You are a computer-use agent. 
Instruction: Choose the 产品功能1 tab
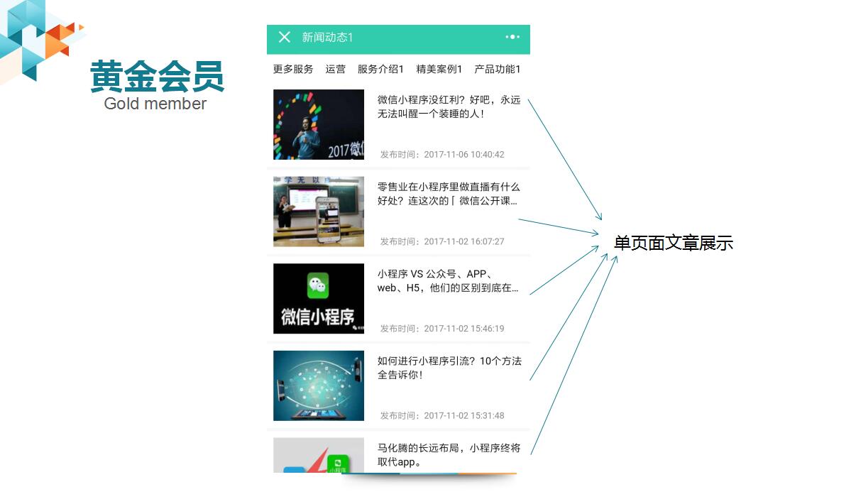tap(498, 69)
